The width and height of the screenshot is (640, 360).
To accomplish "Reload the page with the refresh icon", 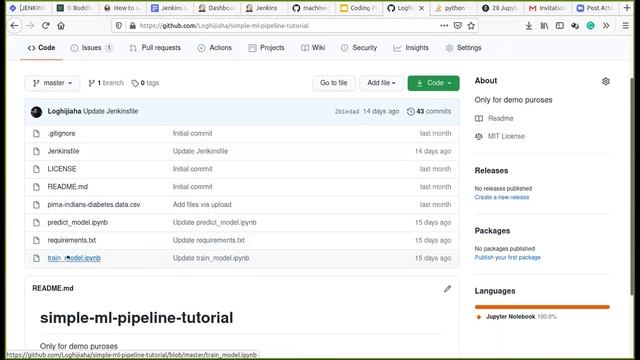I will tap(45, 26).
